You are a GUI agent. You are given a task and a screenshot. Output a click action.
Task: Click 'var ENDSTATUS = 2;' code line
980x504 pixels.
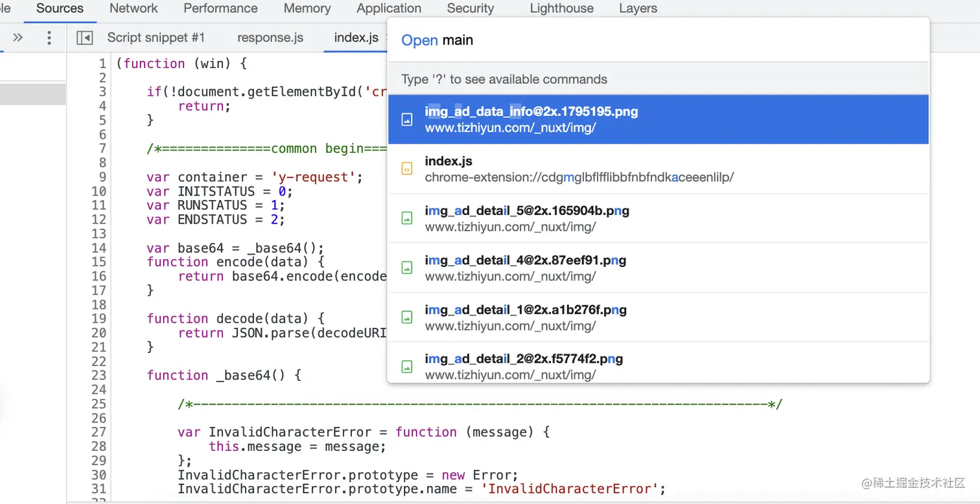click(216, 220)
